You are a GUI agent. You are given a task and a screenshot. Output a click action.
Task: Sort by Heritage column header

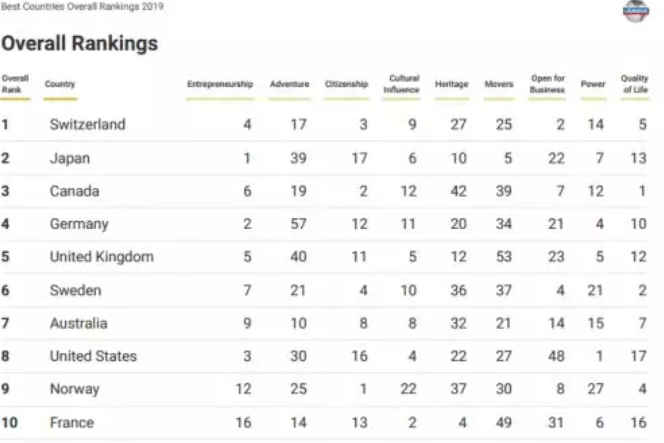pos(452,84)
